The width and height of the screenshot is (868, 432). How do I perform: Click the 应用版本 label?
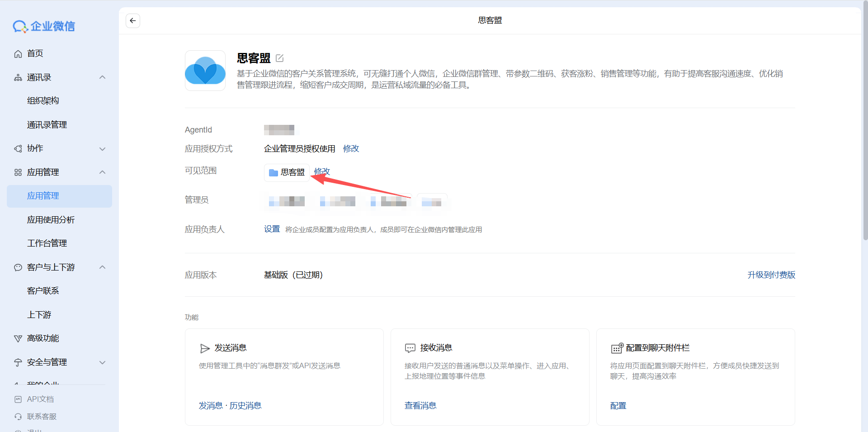tap(201, 275)
